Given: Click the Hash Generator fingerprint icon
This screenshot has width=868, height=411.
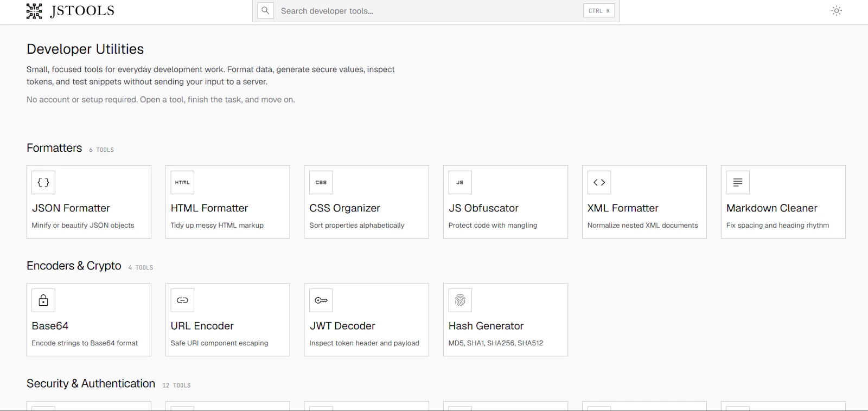Looking at the screenshot, I should [x=460, y=300].
